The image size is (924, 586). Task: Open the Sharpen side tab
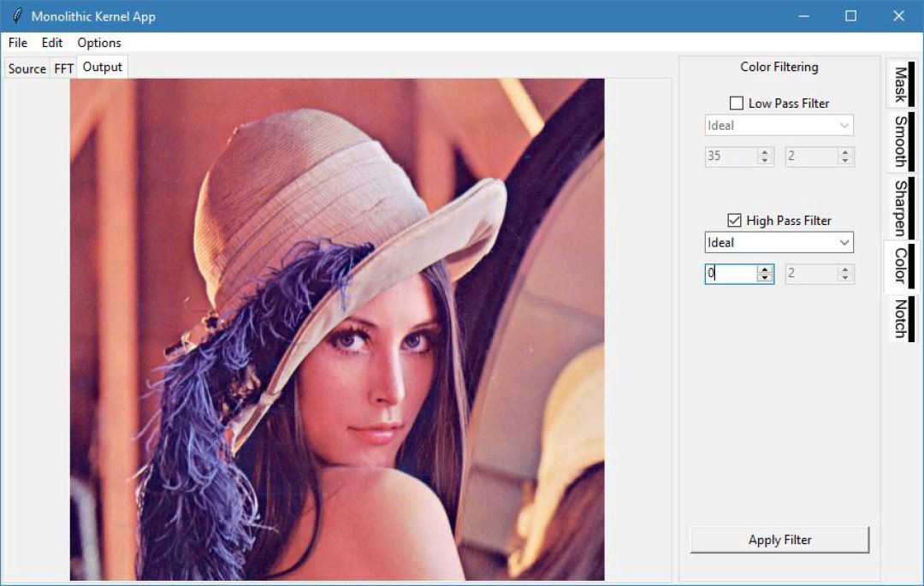[x=900, y=208]
